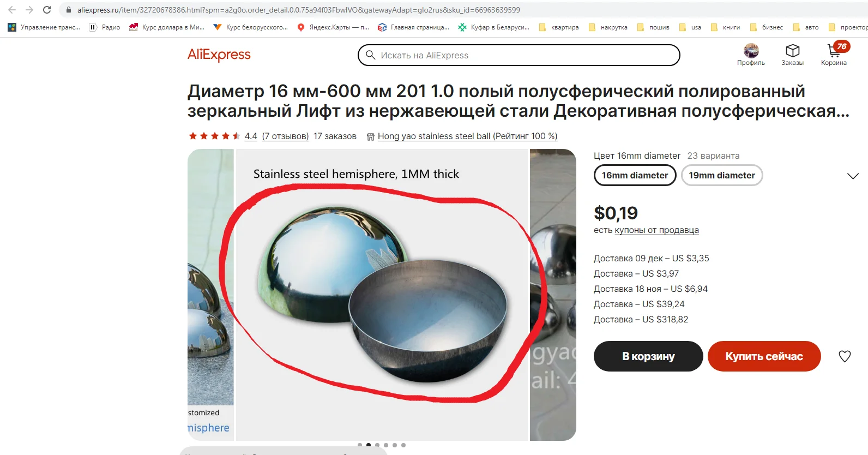Open the Яндекс.Карты bookmark
The height and width of the screenshot is (455, 868).
click(x=333, y=27)
